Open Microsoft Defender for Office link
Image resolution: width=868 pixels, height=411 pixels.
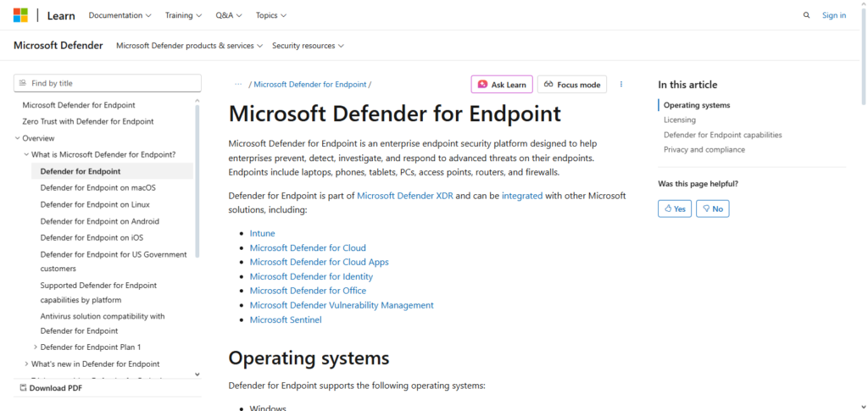(308, 291)
